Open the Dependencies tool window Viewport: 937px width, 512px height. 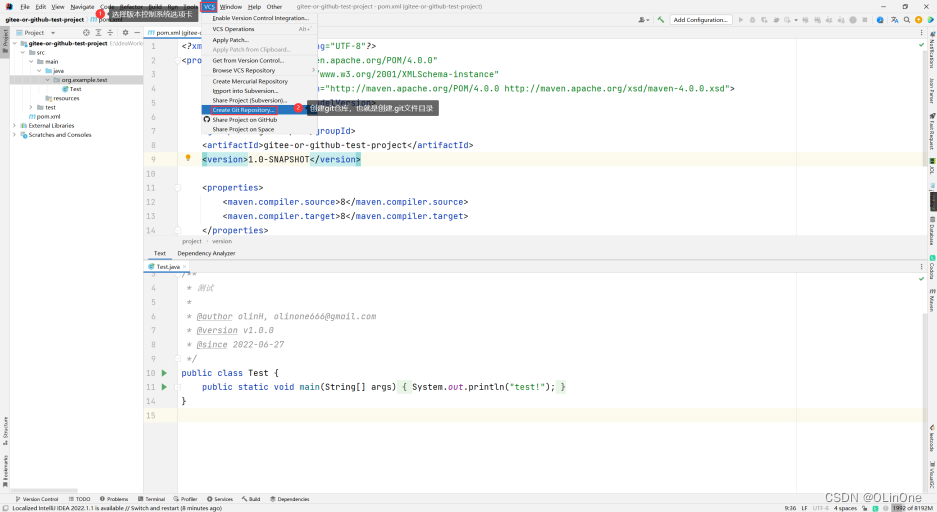[290, 499]
